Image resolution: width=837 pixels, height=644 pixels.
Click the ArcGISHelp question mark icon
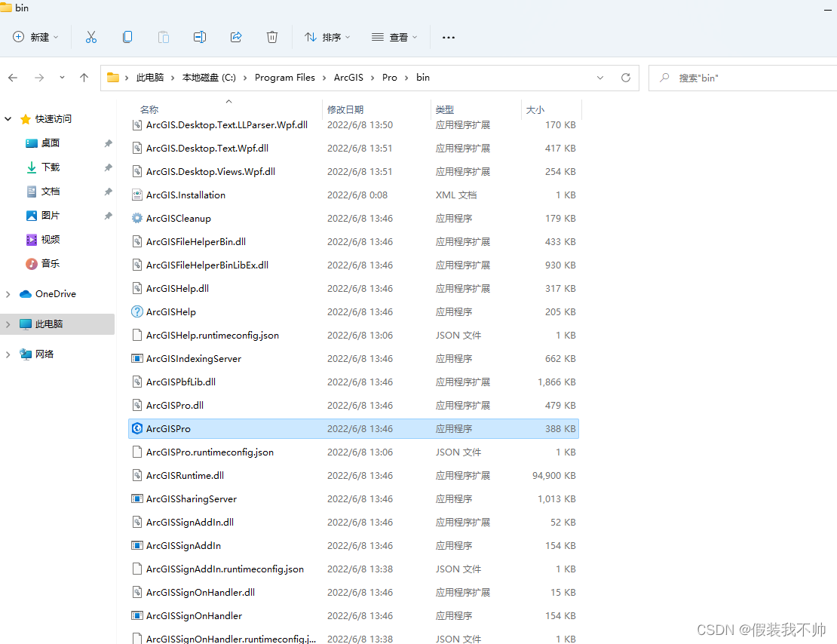(137, 311)
